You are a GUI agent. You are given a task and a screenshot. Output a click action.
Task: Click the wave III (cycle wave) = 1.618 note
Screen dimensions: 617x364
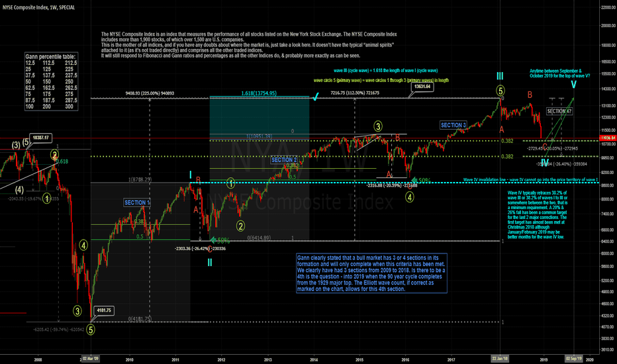coord(385,71)
